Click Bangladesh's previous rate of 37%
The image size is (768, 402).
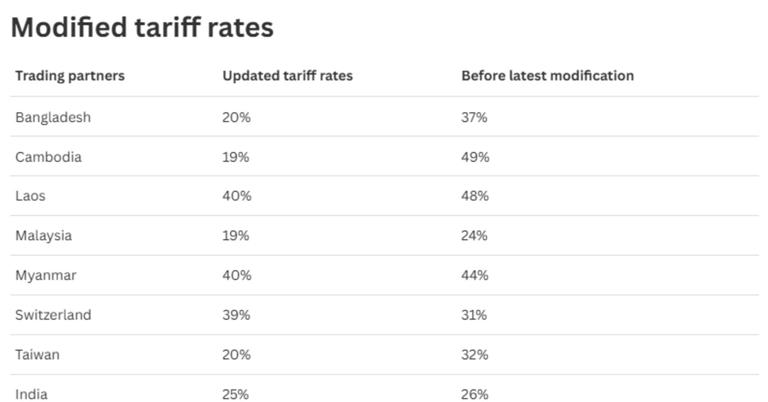[474, 117]
